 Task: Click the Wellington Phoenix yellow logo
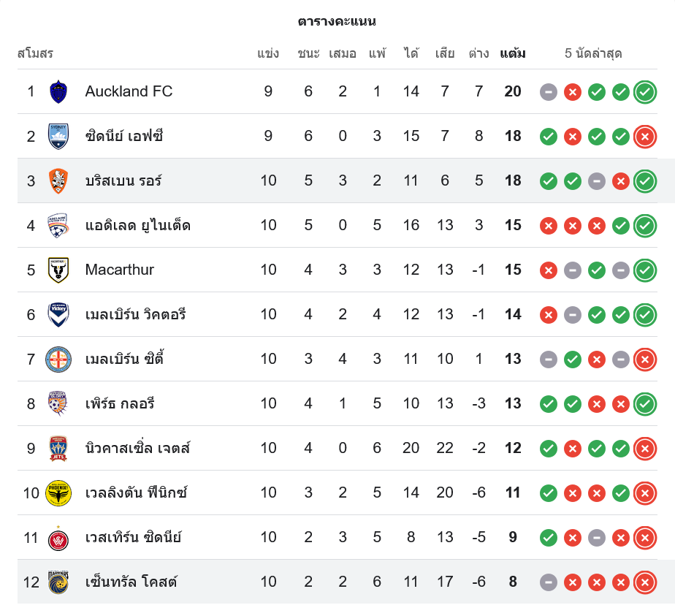(x=58, y=493)
